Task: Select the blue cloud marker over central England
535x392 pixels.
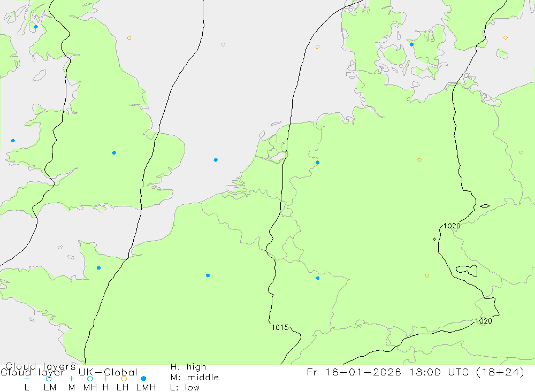Action: (114, 152)
